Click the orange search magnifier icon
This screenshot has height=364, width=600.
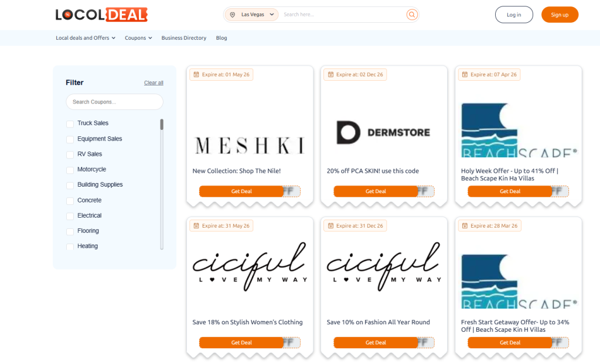(x=412, y=15)
